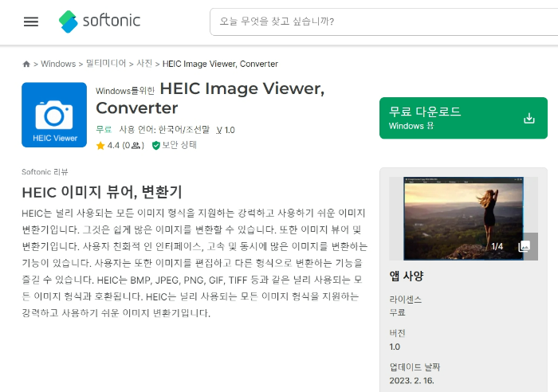The width and height of the screenshot is (558, 392).
Task: Open the 사진 breadcrumb link
Action: [144, 63]
